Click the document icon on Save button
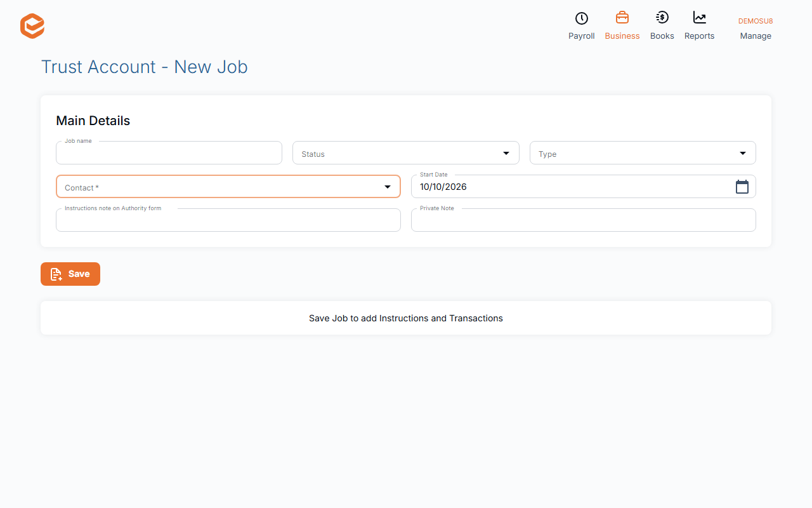This screenshot has width=812, height=508. [56, 274]
